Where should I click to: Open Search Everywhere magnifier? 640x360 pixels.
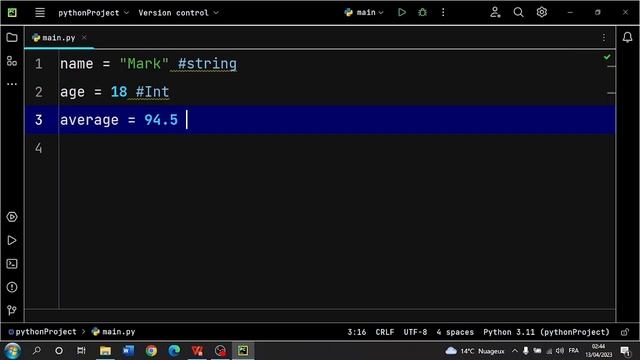[x=518, y=12]
